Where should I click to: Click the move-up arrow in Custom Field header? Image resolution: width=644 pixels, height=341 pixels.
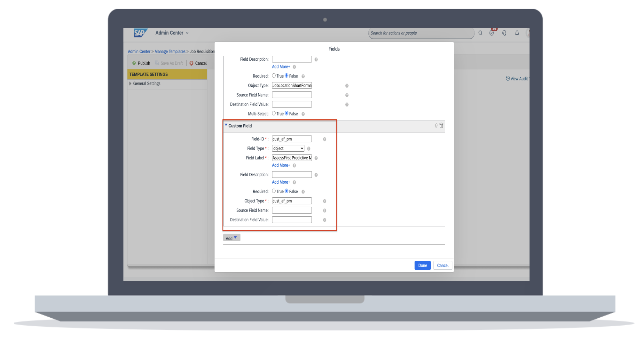436,126
